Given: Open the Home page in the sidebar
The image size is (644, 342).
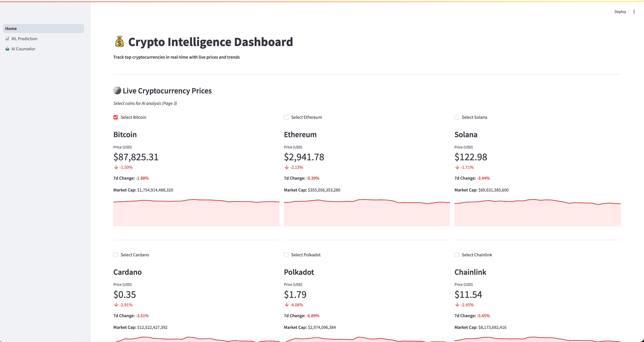Looking at the screenshot, I should click(x=43, y=29).
